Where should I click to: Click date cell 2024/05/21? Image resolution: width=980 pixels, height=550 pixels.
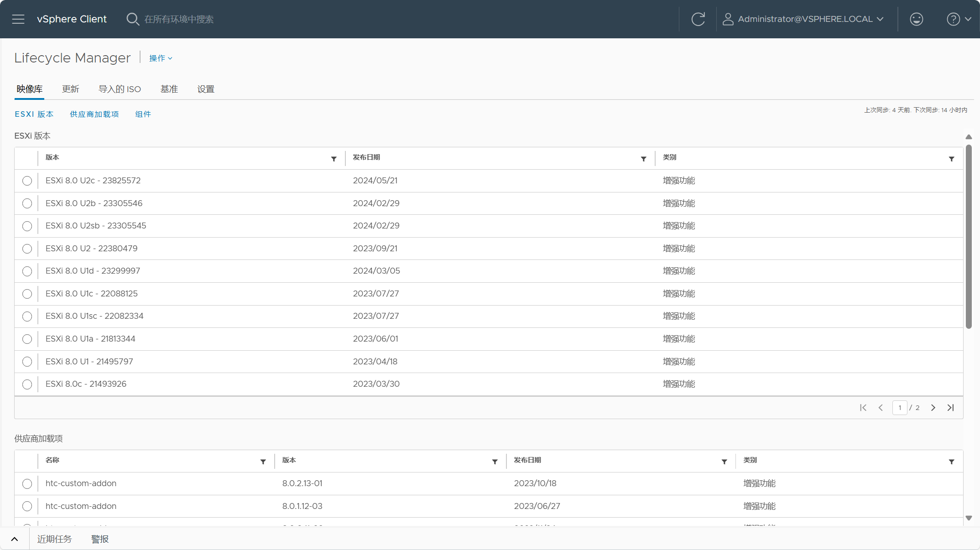(375, 181)
